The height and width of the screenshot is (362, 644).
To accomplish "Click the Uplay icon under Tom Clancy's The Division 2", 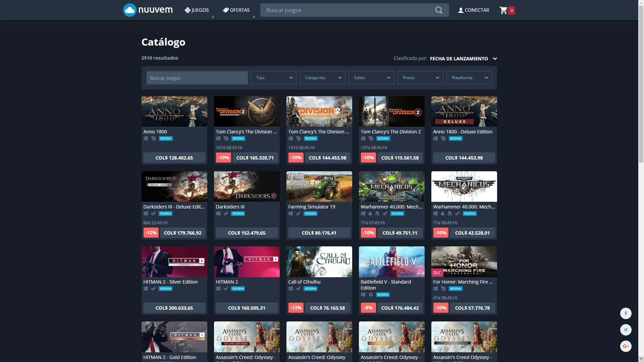I will point(371,138).
